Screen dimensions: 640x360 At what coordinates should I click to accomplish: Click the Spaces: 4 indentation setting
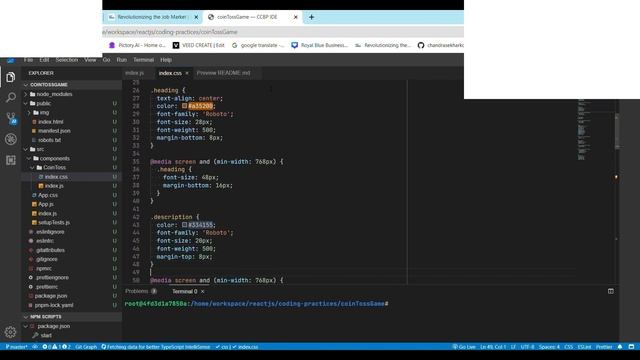click(x=549, y=347)
